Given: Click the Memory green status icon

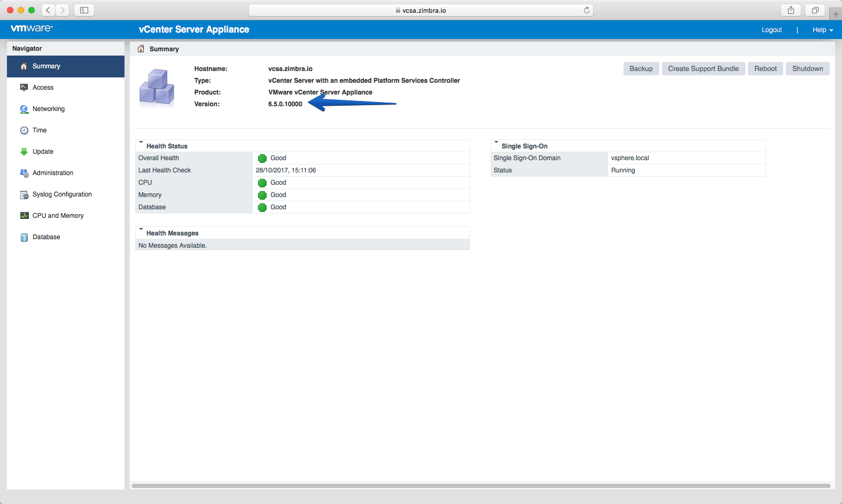Looking at the screenshot, I should coord(262,195).
